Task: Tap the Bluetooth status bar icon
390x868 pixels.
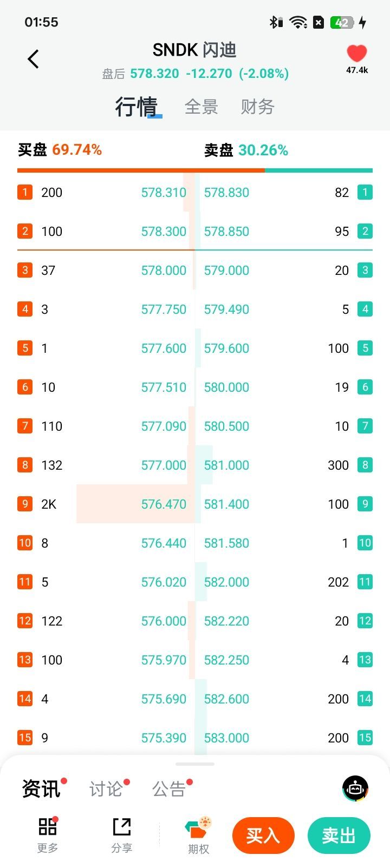Action: pyautogui.click(x=276, y=22)
